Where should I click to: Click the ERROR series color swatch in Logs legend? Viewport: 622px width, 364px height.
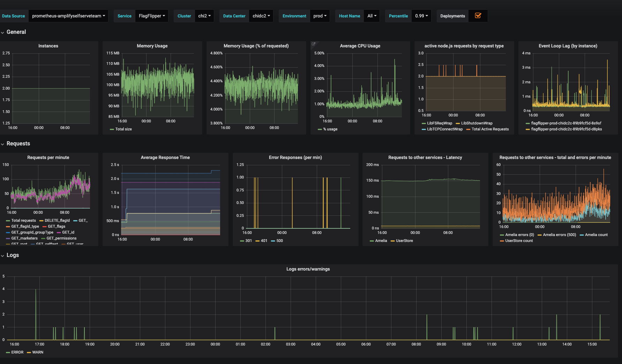coord(8,352)
